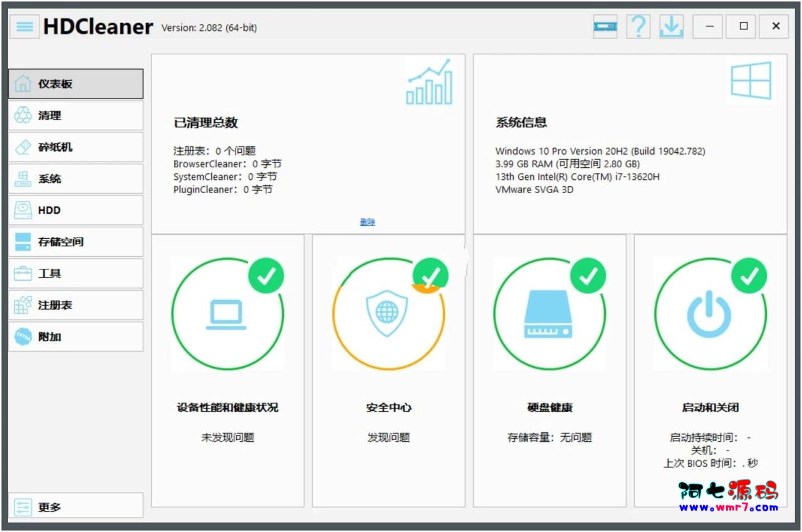Click the 上次 BIOS 时间 line
802x532 pixels.
[x=711, y=464]
